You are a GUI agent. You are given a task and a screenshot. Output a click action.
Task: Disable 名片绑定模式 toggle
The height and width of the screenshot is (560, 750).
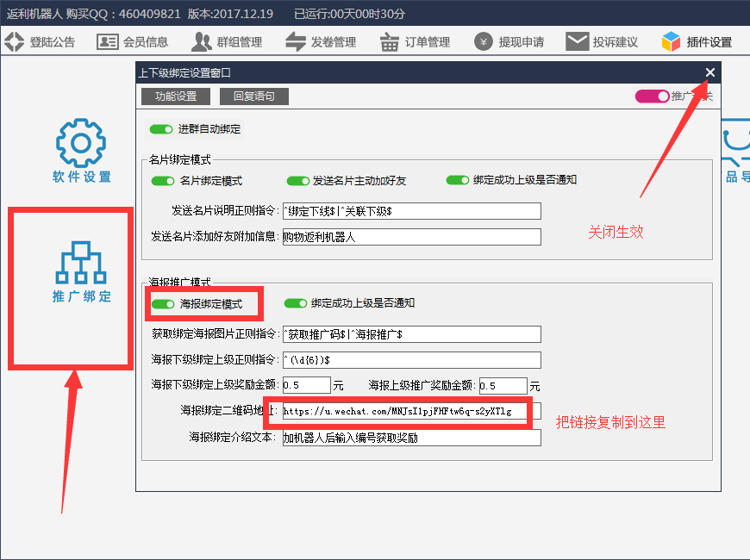[163, 181]
